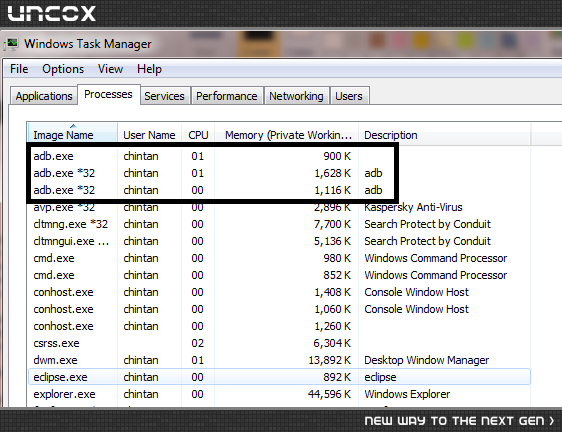This screenshot has height=432, width=562.
Task: Sort by Memory (Private Working Set) column
Action: click(286, 135)
